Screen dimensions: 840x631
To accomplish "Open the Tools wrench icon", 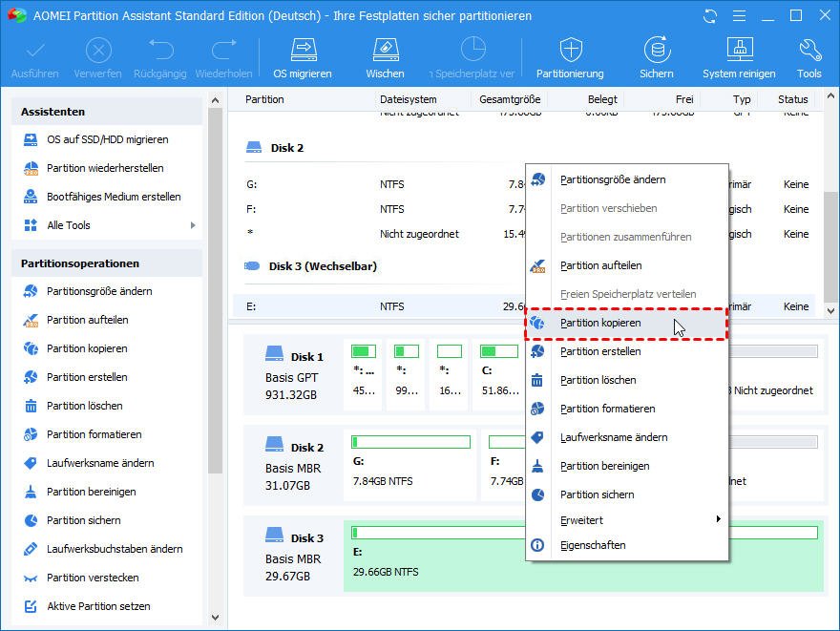I will (x=808, y=58).
